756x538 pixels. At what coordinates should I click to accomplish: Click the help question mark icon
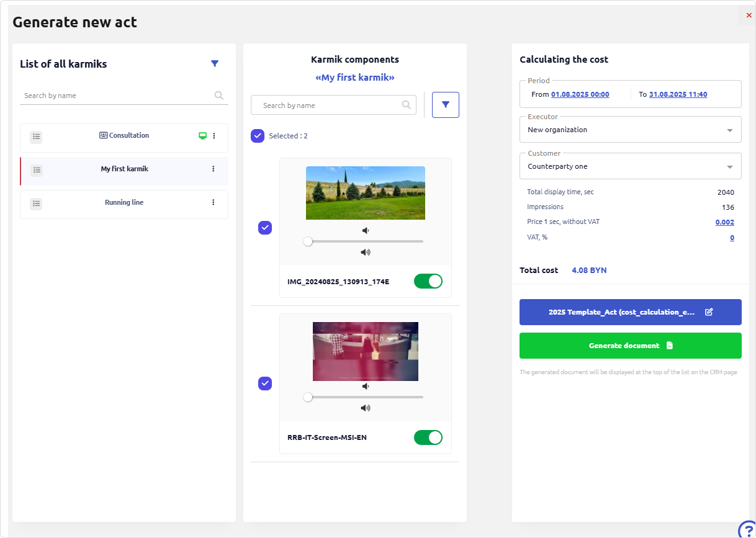[747, 529]
